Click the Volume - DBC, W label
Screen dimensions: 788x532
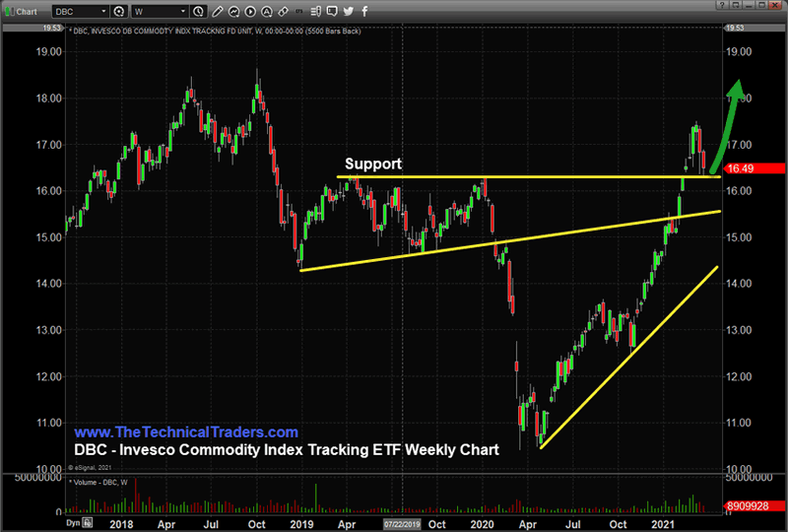(x=100, y=482)
